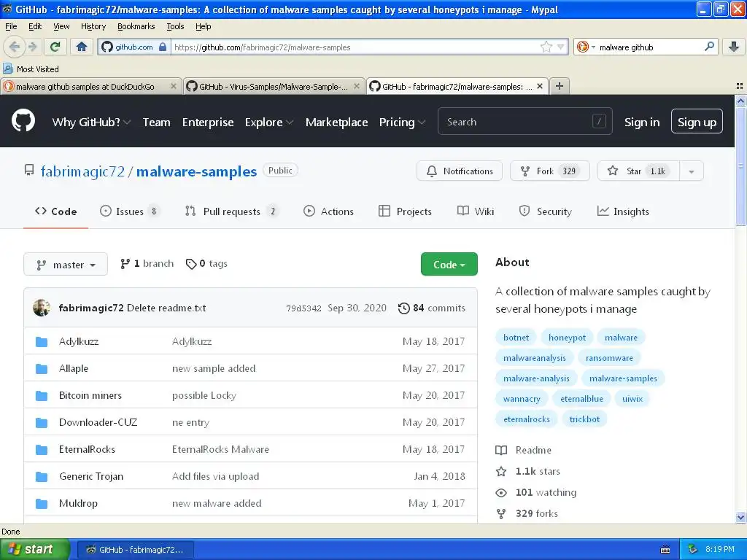Open the fabrimagic72 owner link
The width and height of the screenshot is (747, 560).
(82, 171)
